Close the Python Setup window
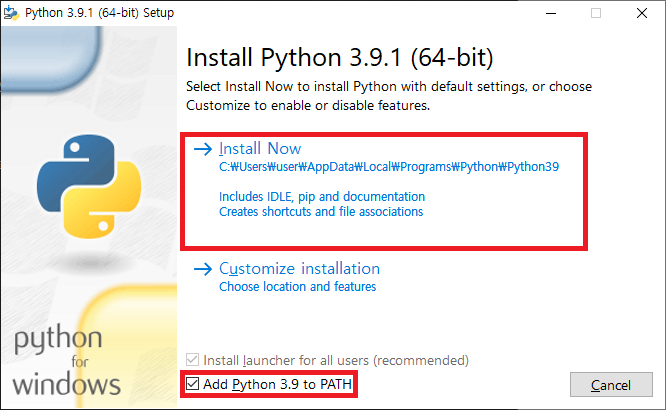This screenshot has height=411, width=667. coord(641,13)
